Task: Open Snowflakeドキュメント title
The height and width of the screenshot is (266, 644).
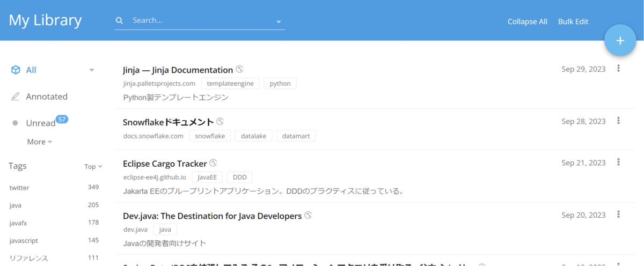Action: point(169,122)
